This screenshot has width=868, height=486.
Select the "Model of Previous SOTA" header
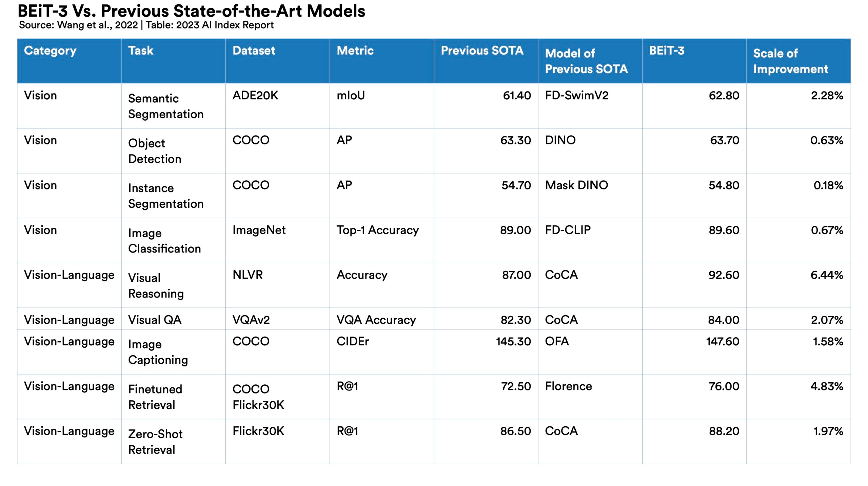pos(586,61)
